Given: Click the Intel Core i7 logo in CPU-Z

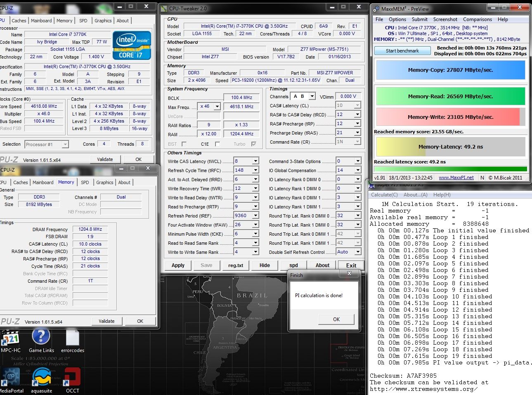Looking at the screenshot, I should [132, 45].
